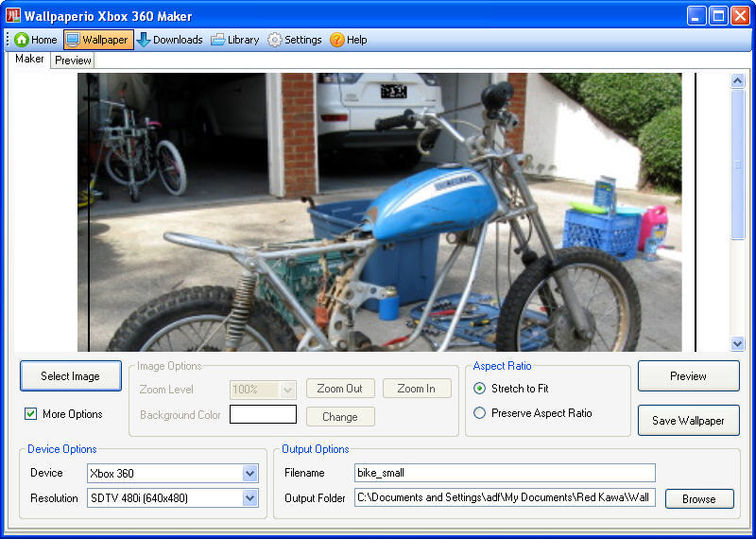
Task: Open the Library folder icon
Action: [x=218, y=40]
